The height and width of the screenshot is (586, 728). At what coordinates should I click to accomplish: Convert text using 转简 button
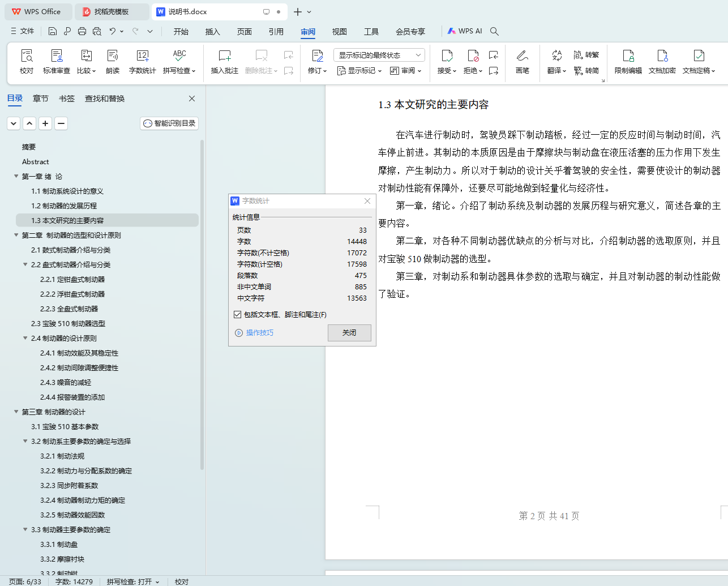coord(586,71)
